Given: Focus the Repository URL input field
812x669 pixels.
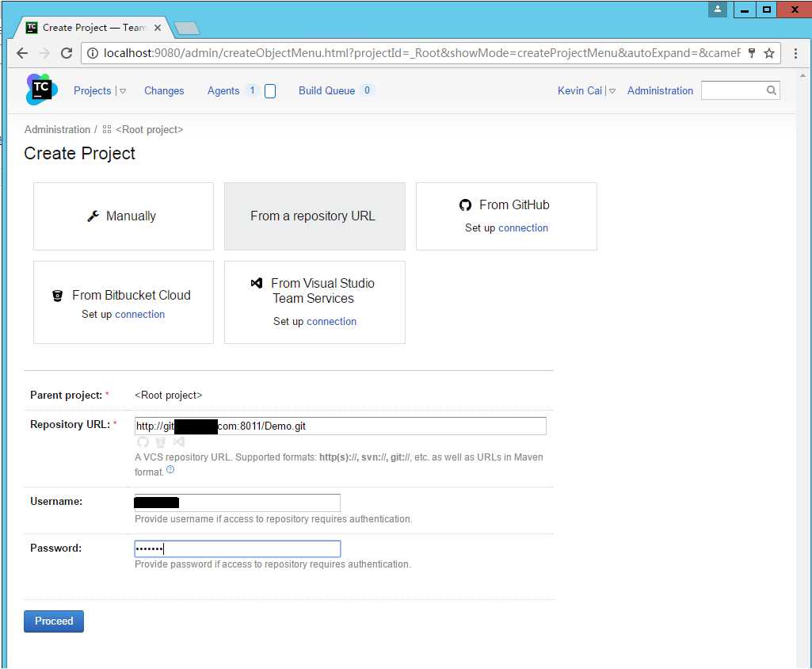Looking at the screenshot, I should 340,426.
